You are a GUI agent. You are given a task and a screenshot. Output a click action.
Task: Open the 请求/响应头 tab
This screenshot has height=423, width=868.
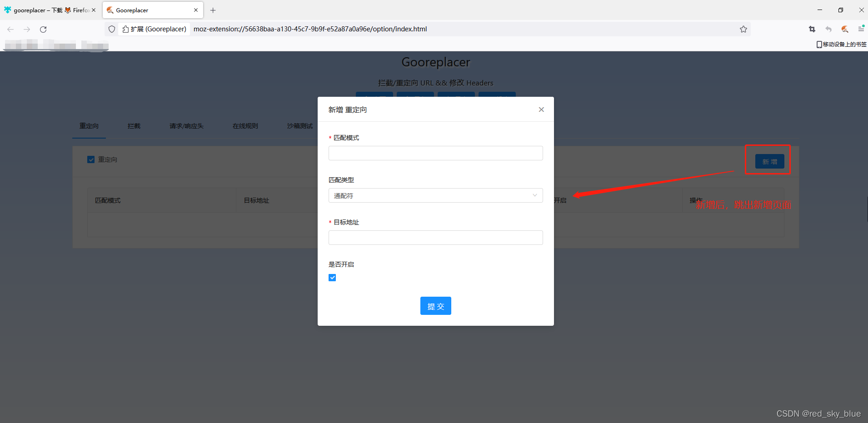186,126
